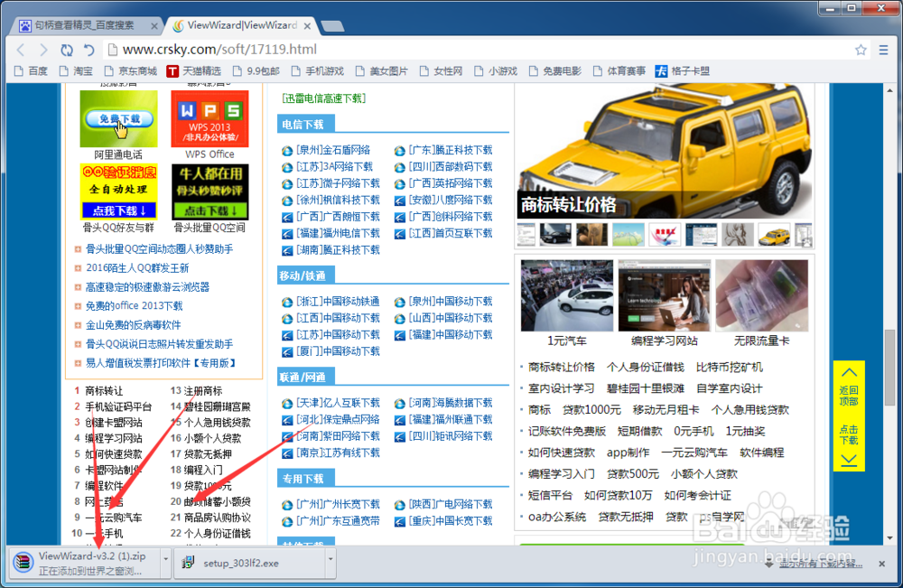
Task: Bookmark page with star icon
Action: (861, 50)
